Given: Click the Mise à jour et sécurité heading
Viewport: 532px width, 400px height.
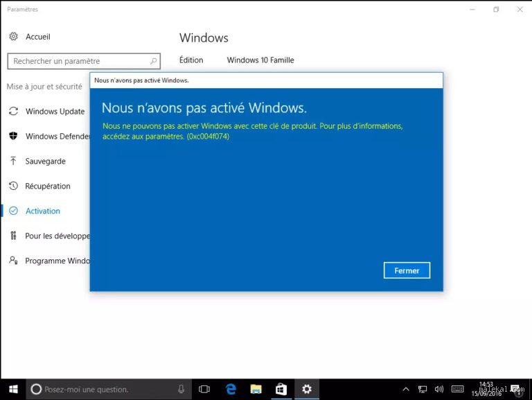Looking at the screenshot, I should click(44, 87).
